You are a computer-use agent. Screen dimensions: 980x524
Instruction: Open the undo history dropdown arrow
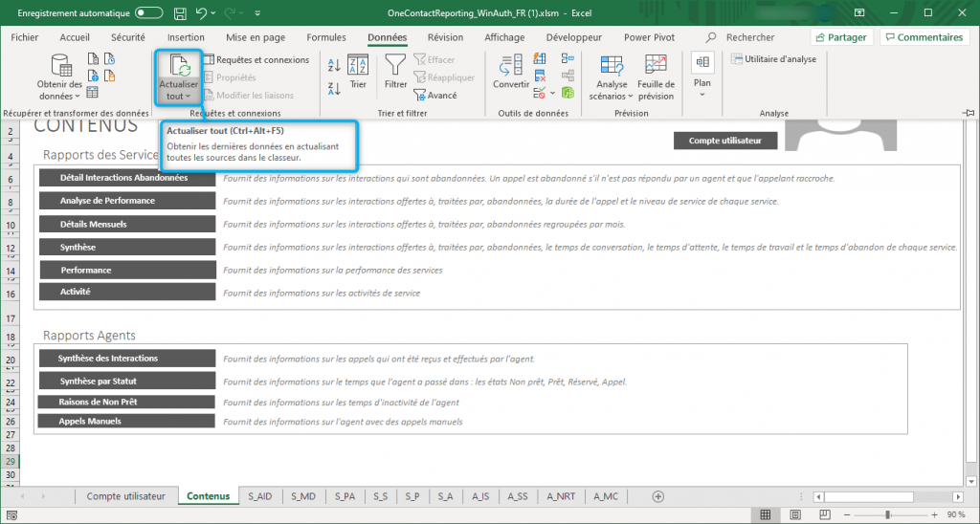pyautogui.click(x=213, y=13)
